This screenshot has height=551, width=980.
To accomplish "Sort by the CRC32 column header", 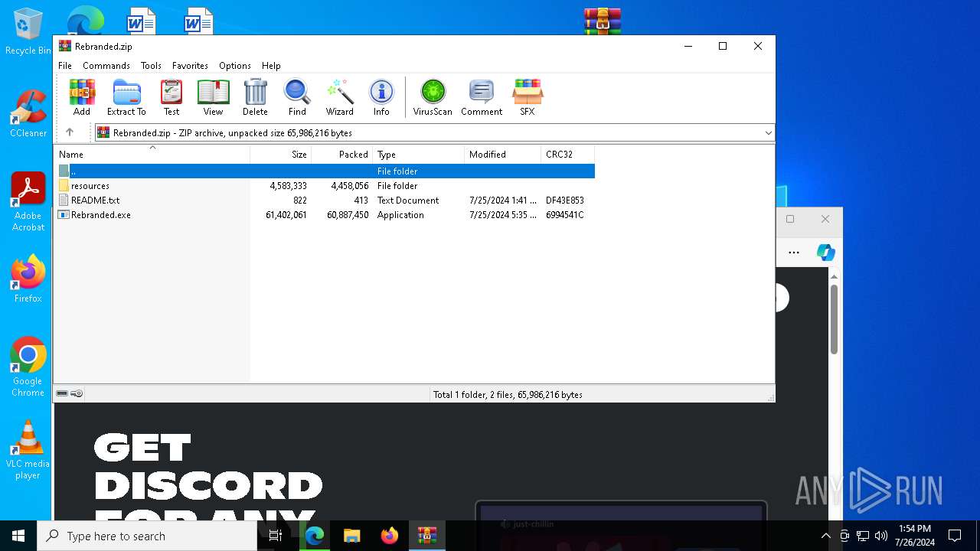I will (x=568, y=155).
